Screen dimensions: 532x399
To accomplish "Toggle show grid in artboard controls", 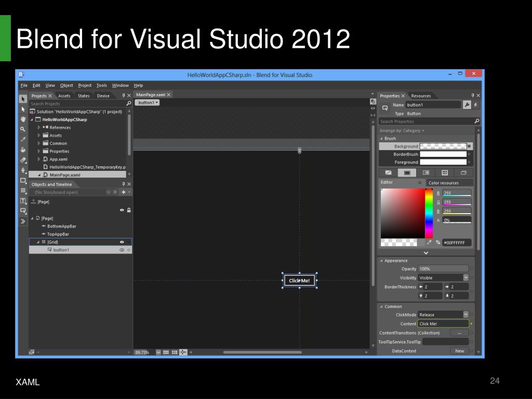I will 166,352.
